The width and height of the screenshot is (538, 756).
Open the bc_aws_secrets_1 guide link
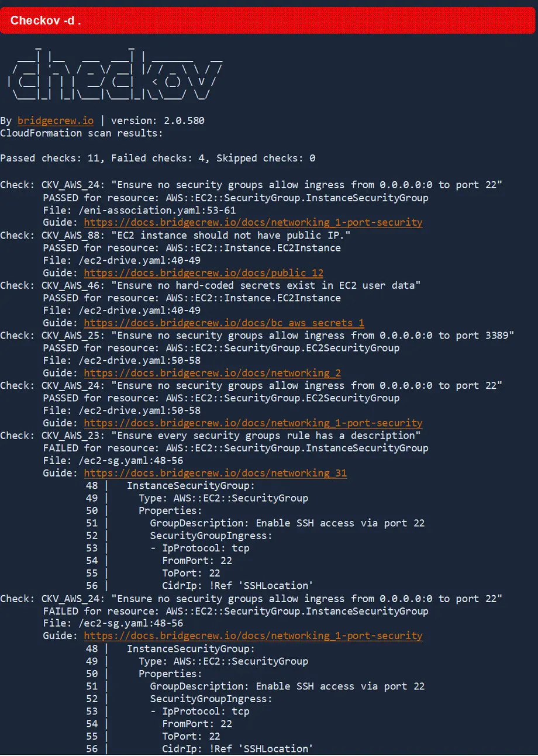tap(224, 323)
